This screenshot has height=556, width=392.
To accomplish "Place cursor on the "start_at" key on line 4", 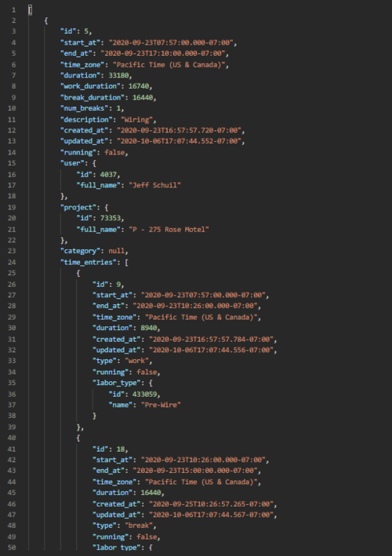I will pyautogui.click(x=80, y=42).
